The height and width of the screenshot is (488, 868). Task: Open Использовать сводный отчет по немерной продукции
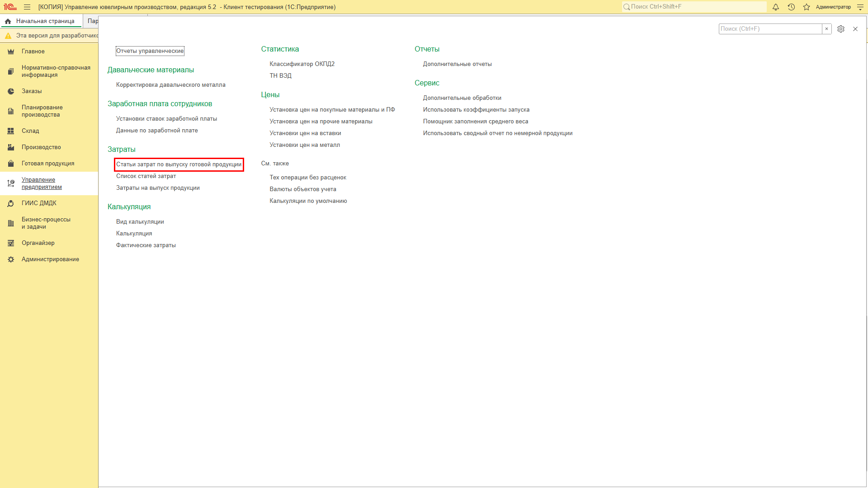498,133
